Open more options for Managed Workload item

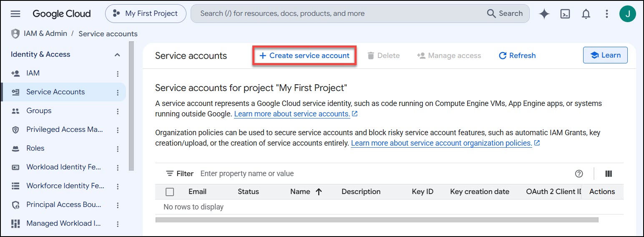coord(118,224)
